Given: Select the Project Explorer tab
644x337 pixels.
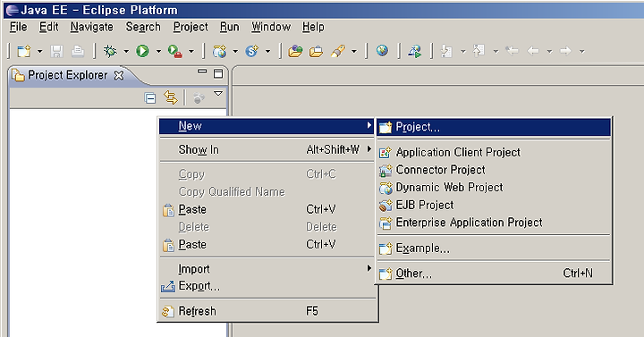Looking at the screenshot, I should 67,75.
